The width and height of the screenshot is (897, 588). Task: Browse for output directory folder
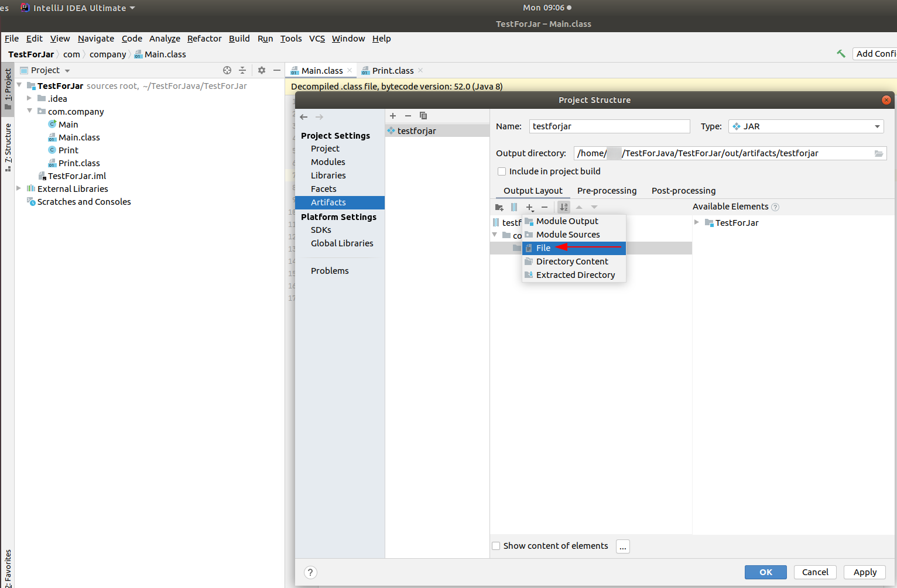(x=879, y=153)
